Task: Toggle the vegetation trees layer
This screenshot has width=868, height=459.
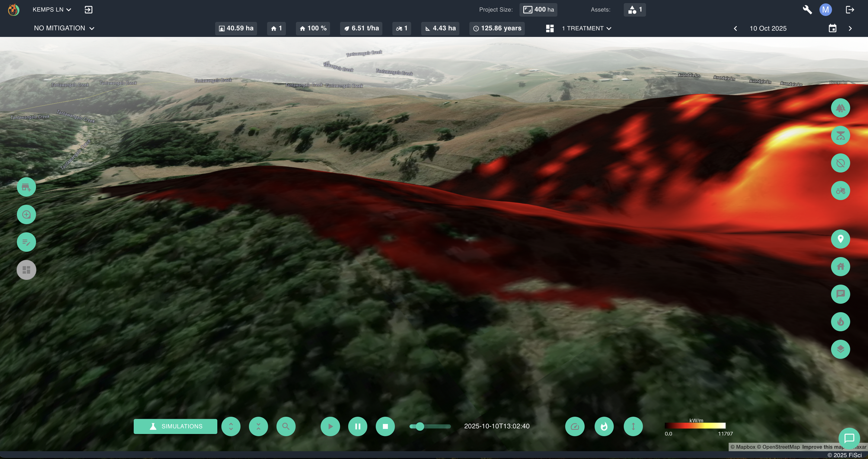Action: click(840, 108)
